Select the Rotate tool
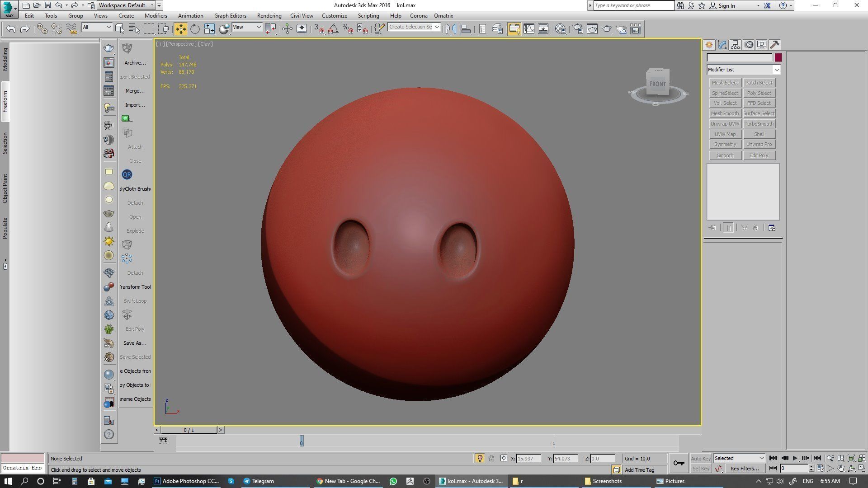The image size is (868, 488). coord(195,29)
